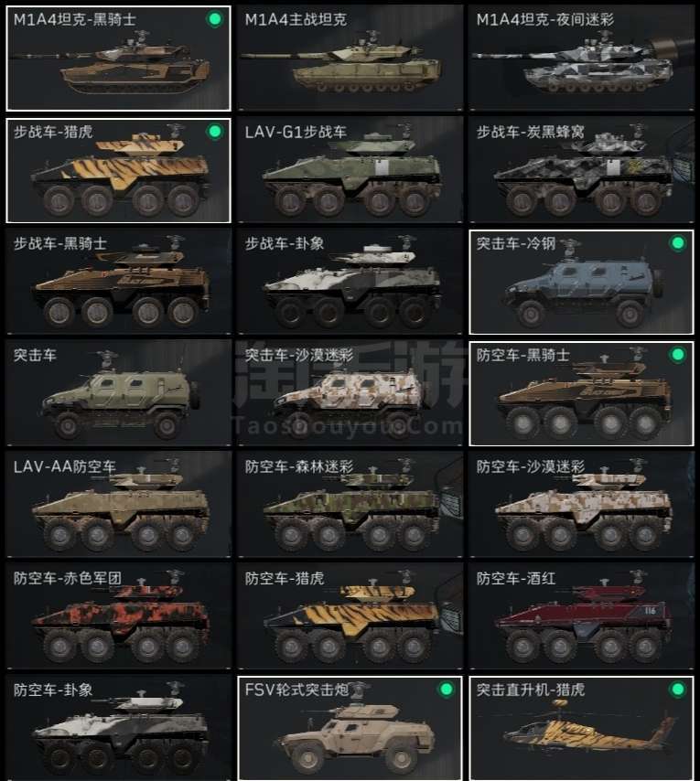The height and width of the screenshot is (781, 700).
Task: Click the green dot on 防空车-黑骑士
Action: pyautogui.click(x=677, y=355)
